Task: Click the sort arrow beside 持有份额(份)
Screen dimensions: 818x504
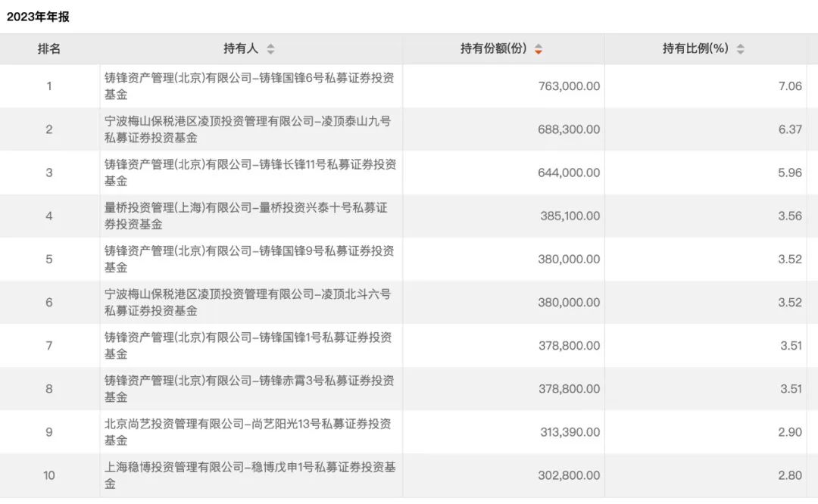Action: tap(539, 49)
